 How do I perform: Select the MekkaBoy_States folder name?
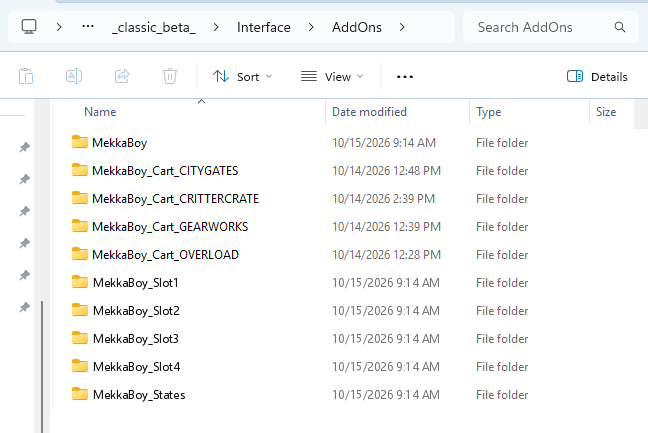tap(139, 395)
